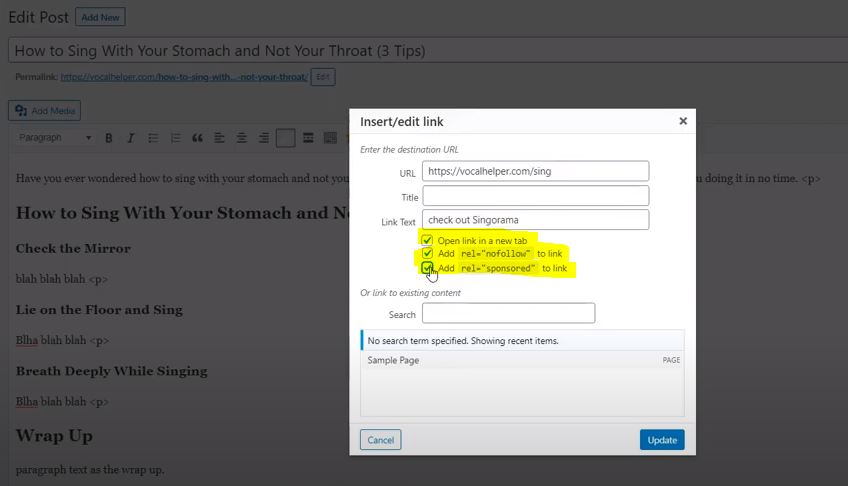Select Sample Page from recent items

click(522, 360)
